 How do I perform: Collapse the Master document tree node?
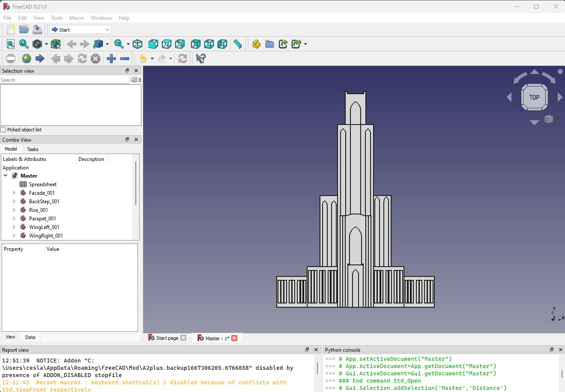pos(5,176)
